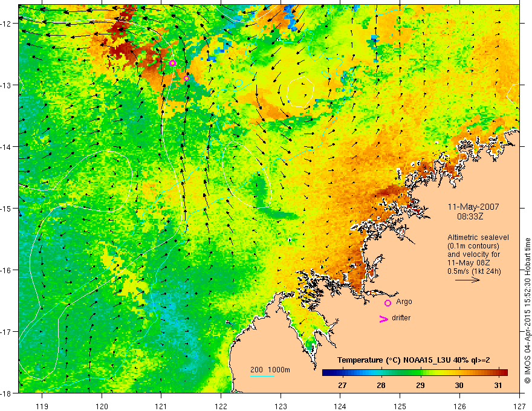Click the '0.5m/s (1kt 24h)' velocity scale text
The image size is (532, 411).
[474, 271]
